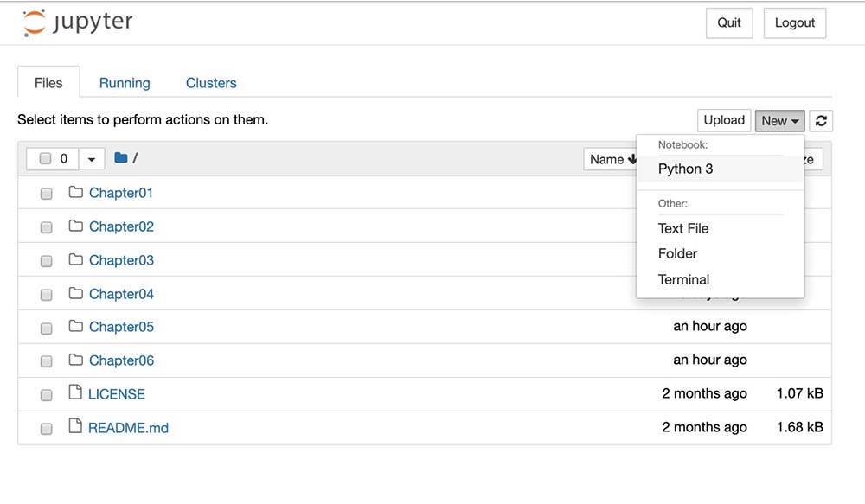Select the README.md checkbox
Screen dimensions: 865x504
pyautogui.click(x=47, y=428)
